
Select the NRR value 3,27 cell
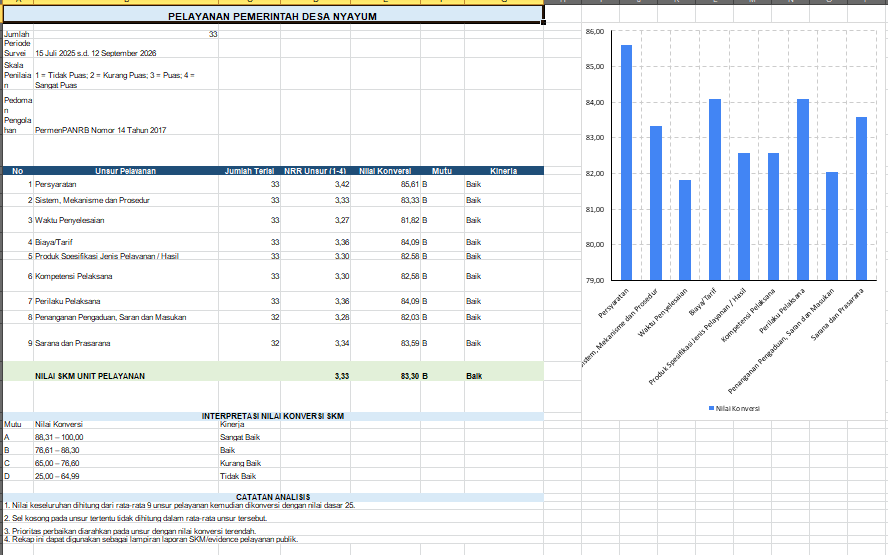pyautogui.click(x=315, y=220)
